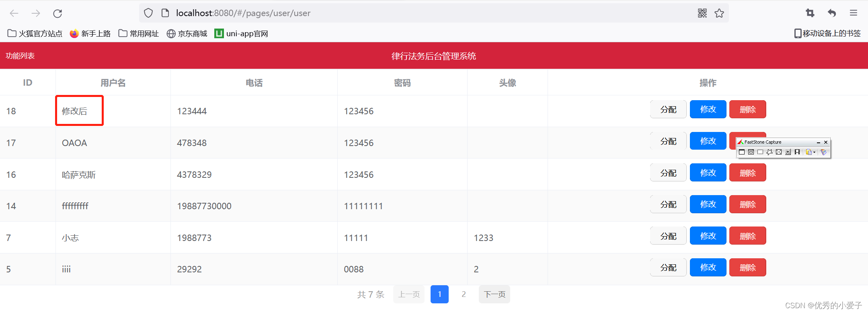Click the shield tracking protection icon

pos(148,13)
